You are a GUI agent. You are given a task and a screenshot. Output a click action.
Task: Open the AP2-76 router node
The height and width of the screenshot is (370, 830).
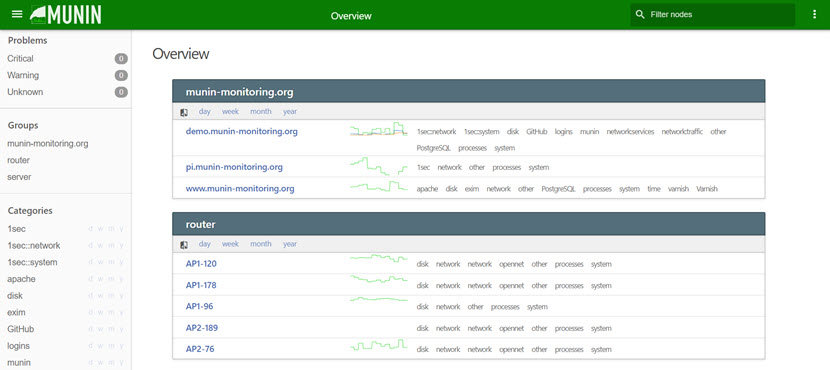click(x=200, y=349)
